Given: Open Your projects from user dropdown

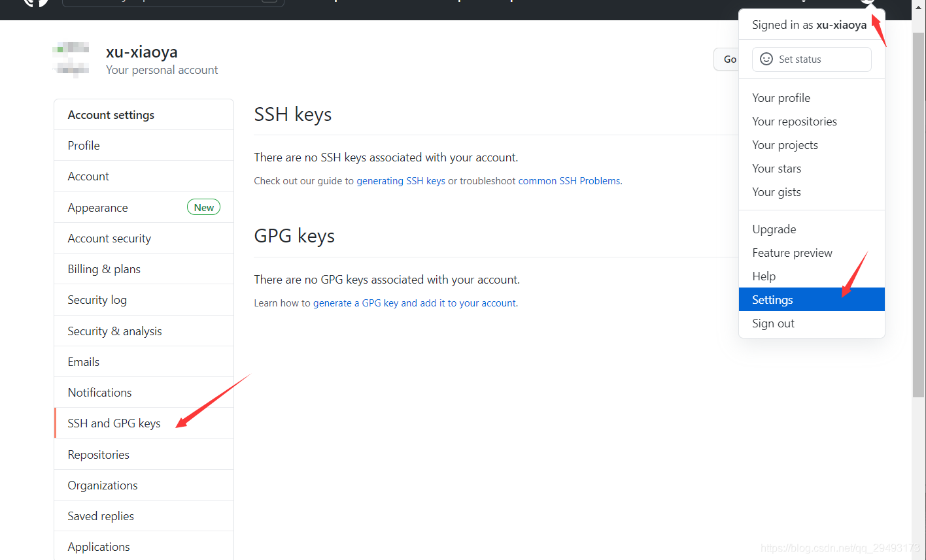Looking at the screenshot, I should tap(812, 144).
